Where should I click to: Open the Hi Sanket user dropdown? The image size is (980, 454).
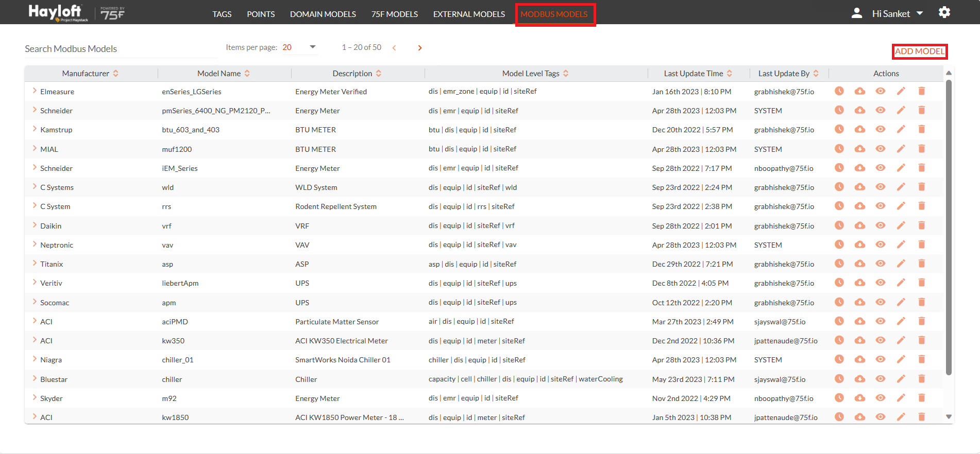tap(898, 14)
